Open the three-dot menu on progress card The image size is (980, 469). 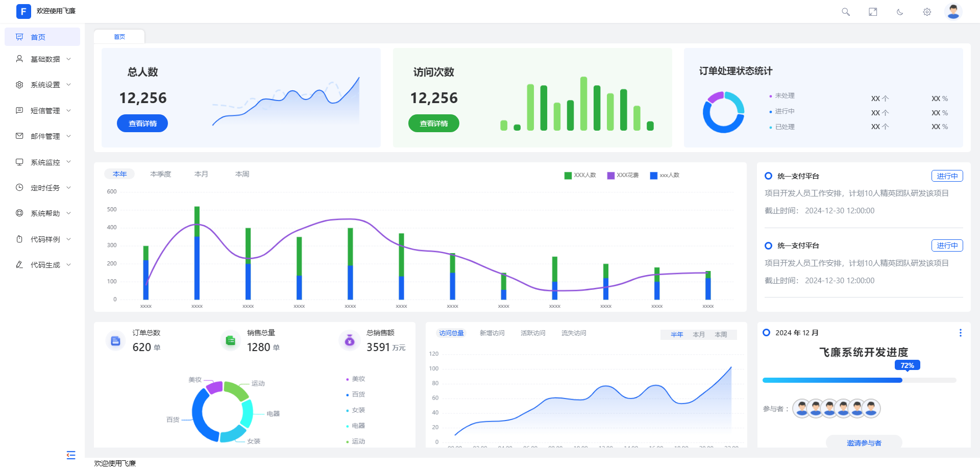point(960,333)
